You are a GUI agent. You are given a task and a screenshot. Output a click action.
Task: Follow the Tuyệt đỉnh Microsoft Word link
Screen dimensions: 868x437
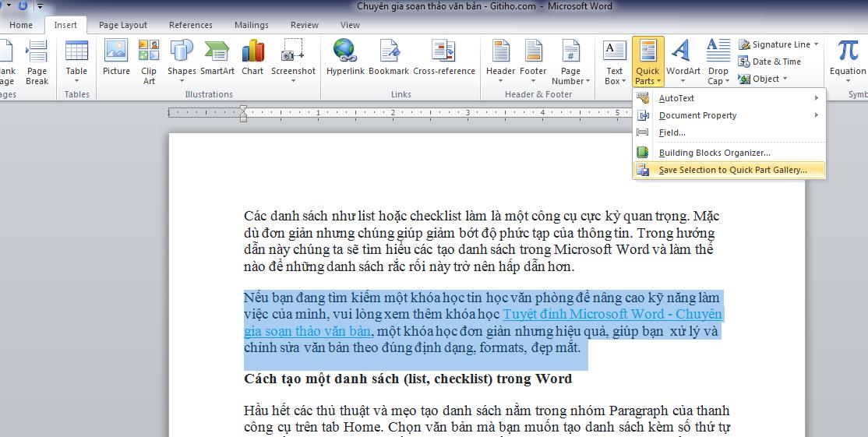click(x=612, y=314)
